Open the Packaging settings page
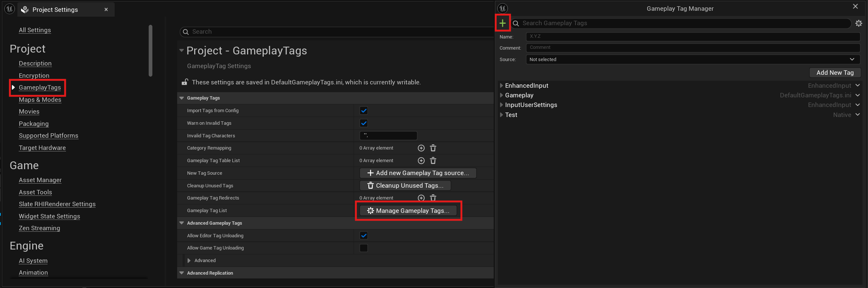868x288 pixels. click(34, 124)
